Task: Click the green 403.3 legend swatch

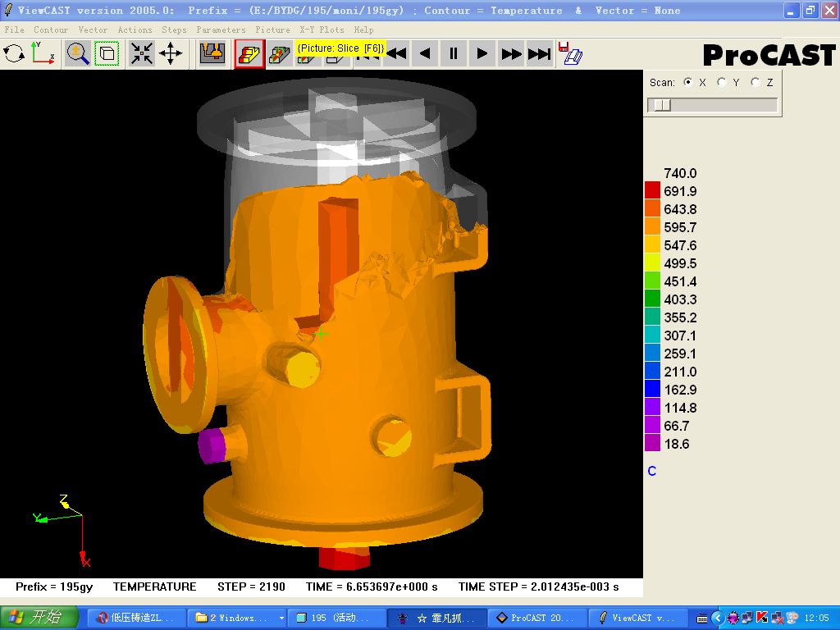Action: pyautogui.click(x=652, y=299)
